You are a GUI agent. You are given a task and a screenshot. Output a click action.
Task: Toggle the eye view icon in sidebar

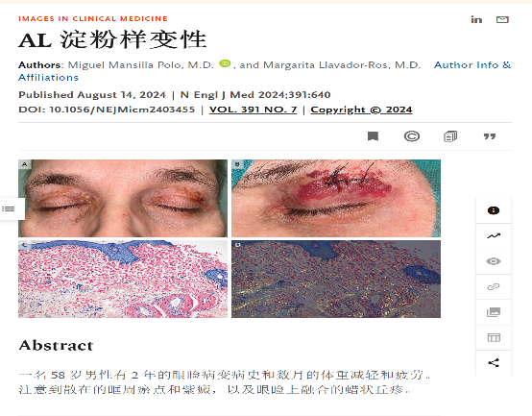pyautogui.click(x=494, y=261)
